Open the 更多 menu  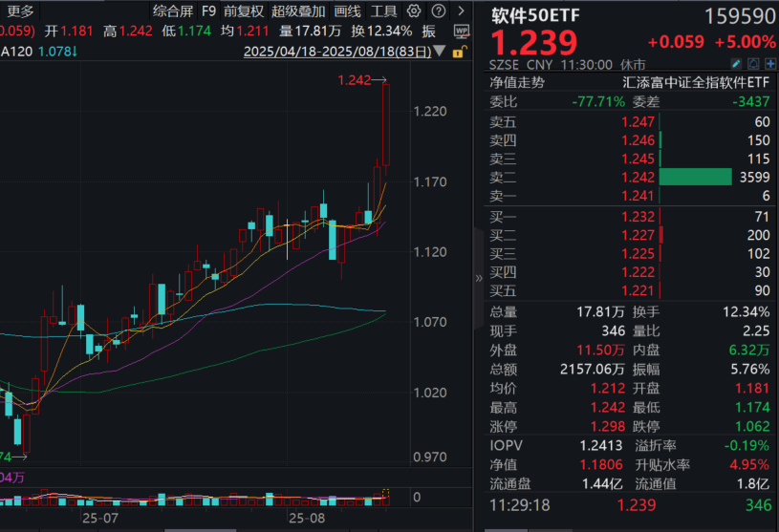(x=20, y=11)
